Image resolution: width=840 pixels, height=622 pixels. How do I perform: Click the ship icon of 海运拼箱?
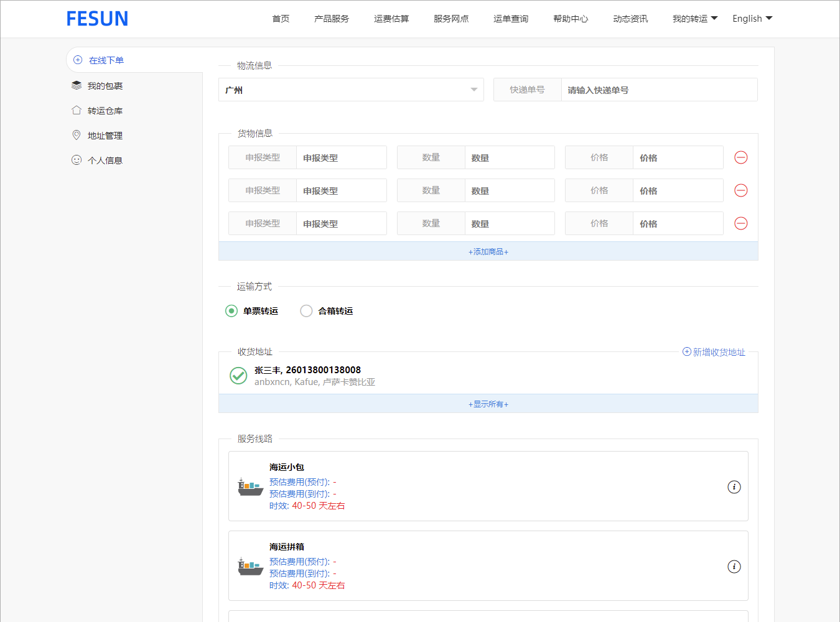point(250,566)
